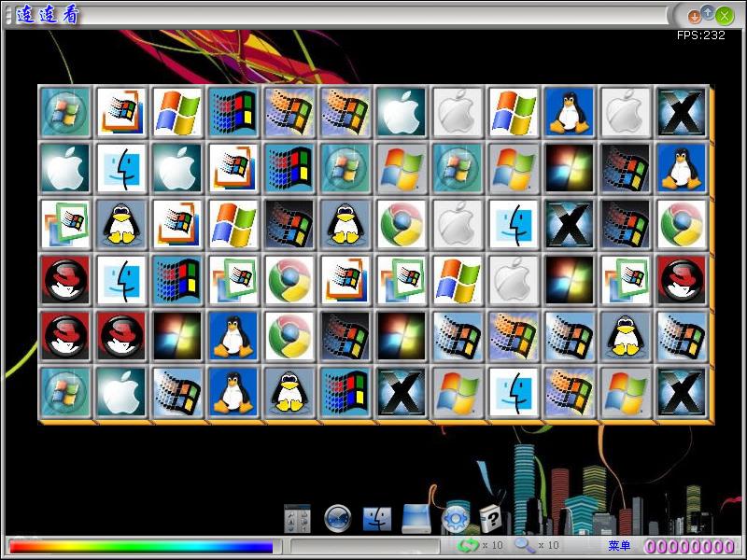Click the Chrome tile in the fourth row
This screenshot has height=560, width=747.
click(289, 280)
